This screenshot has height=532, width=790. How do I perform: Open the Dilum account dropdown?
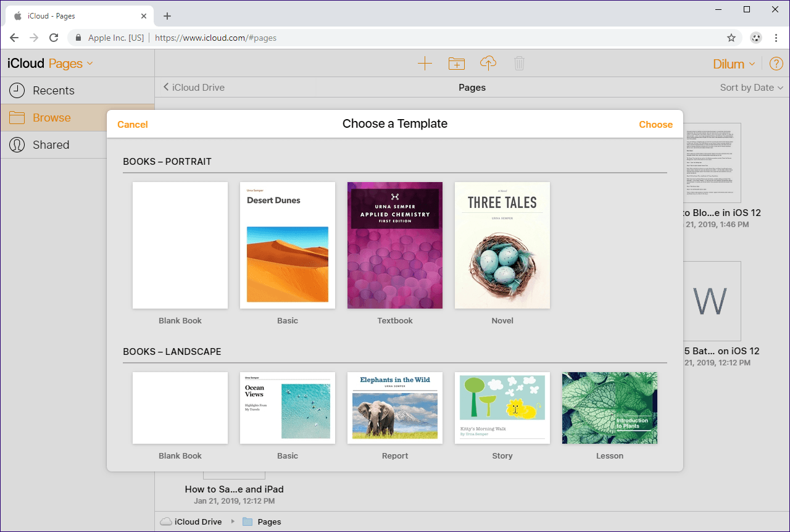click(734, 64)
